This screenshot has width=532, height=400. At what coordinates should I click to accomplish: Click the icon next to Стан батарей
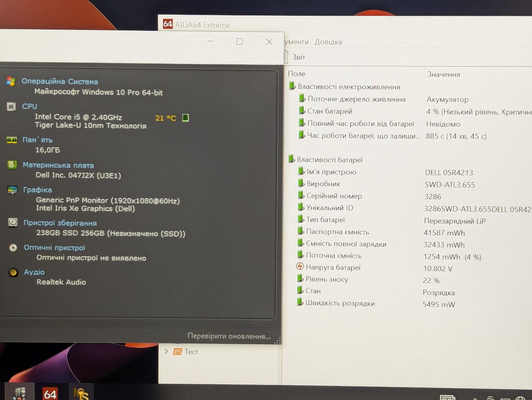pos(302,110)
